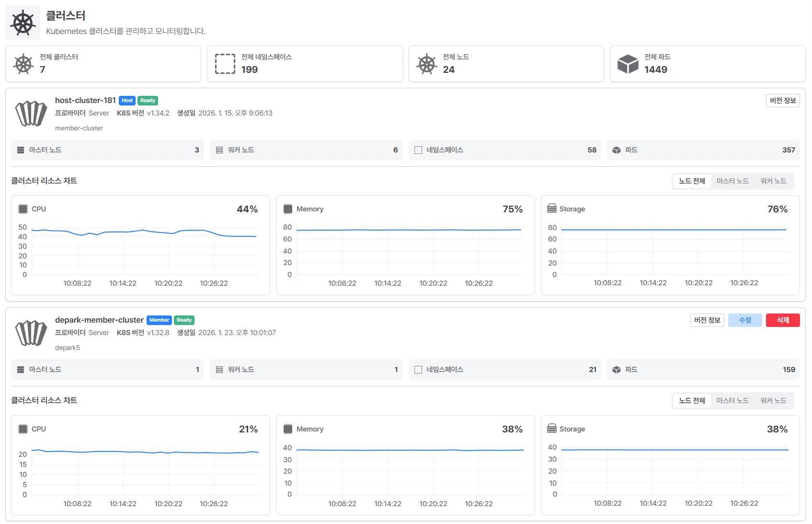Click the 마스터 노드 icon in depark-member-cluster row
Screen dimensions: 812x524
click(x=21, y=370)
